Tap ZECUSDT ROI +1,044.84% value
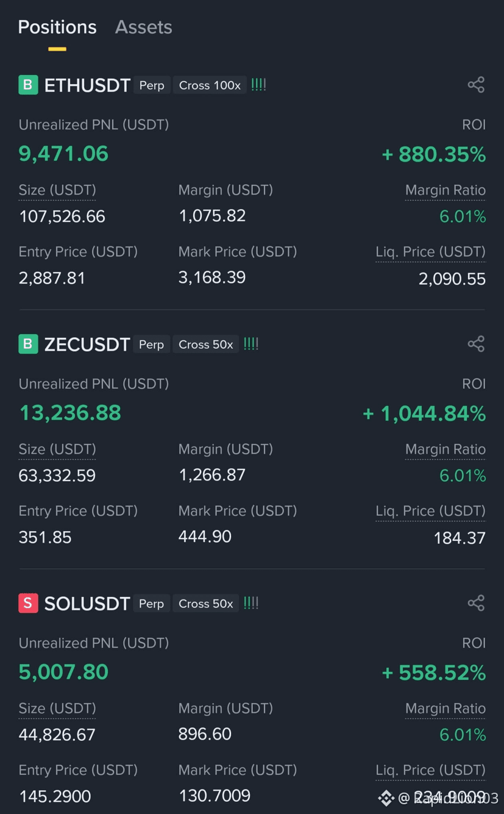The height and width of the screenshot is (814, 504). [424, 413]
